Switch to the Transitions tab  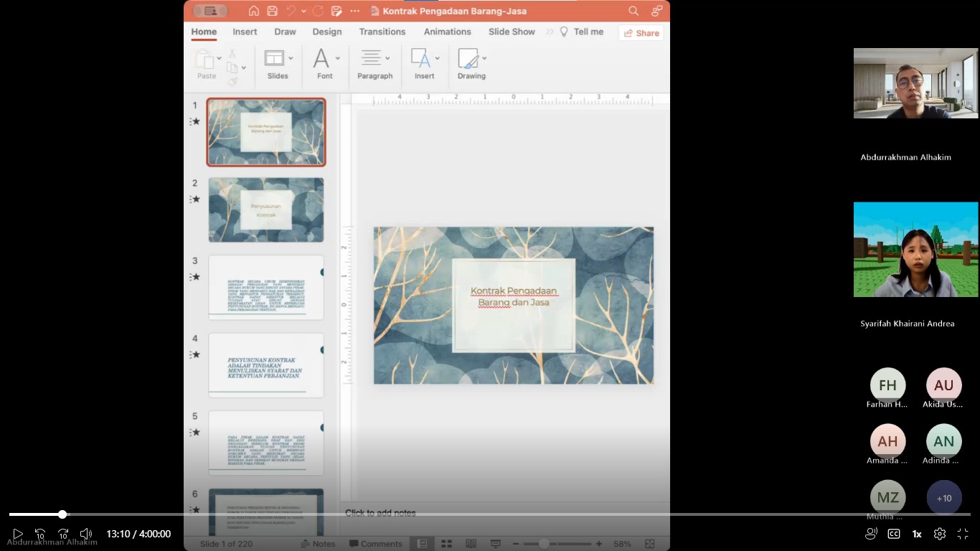tap(382, 32)
